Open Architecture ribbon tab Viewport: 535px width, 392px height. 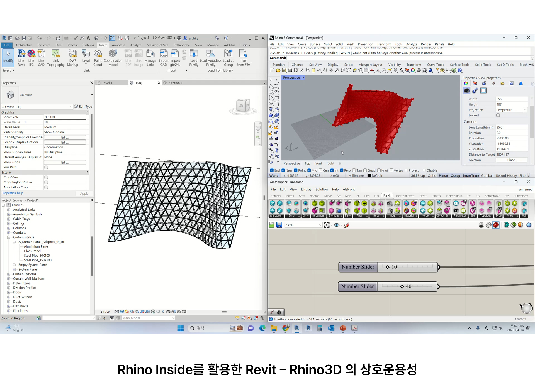(x=24, y=45)
